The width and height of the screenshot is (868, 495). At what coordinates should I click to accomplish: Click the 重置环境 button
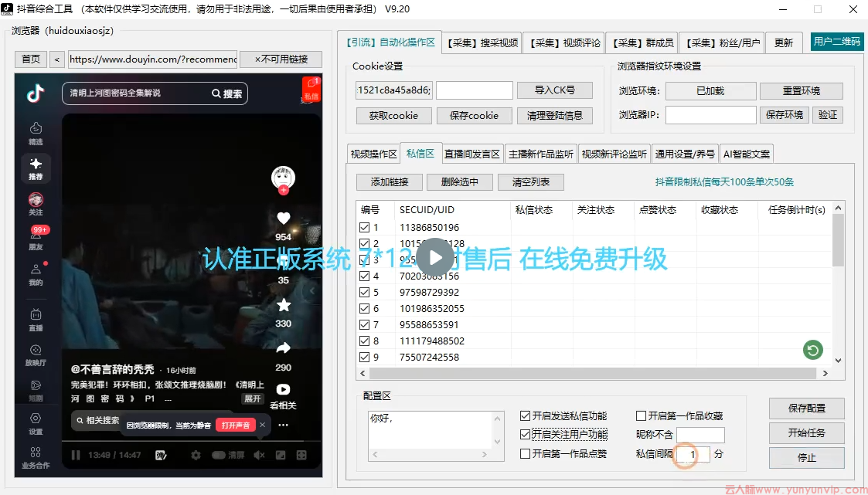801,90
